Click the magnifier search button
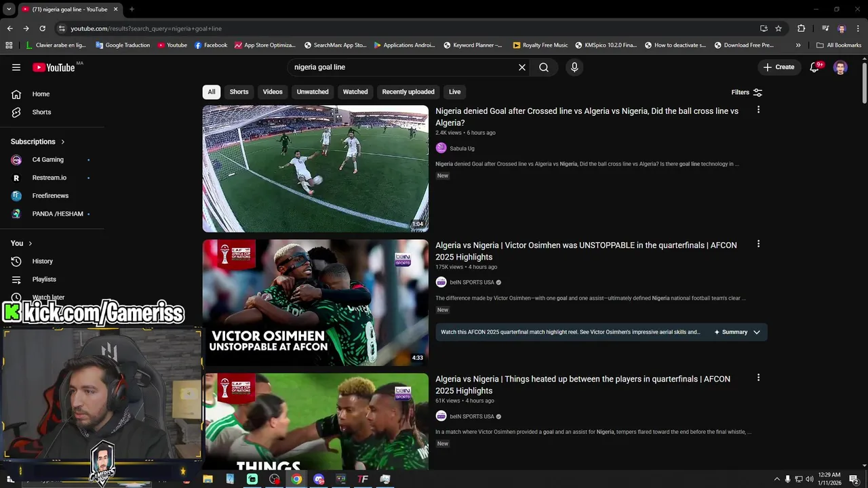 (544, 67)
